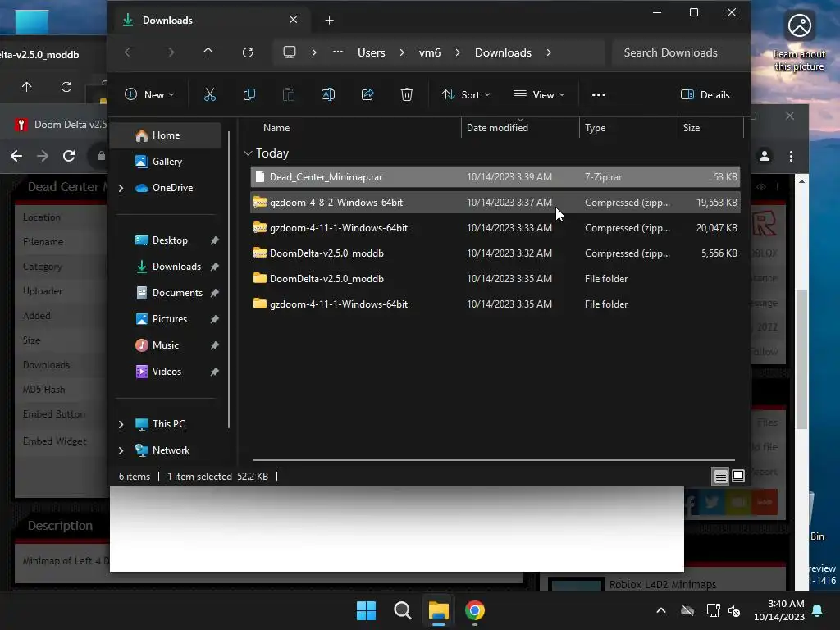Open Google Chrome from taskbar
Screen dimensions: 840x630
(x=475, y=610)
